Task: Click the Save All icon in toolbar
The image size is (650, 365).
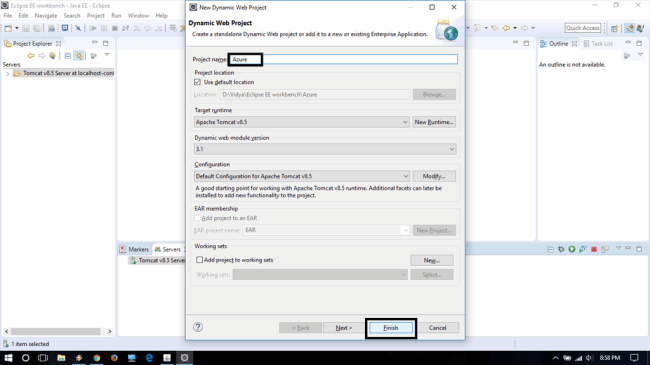Action: click(37, 28)
